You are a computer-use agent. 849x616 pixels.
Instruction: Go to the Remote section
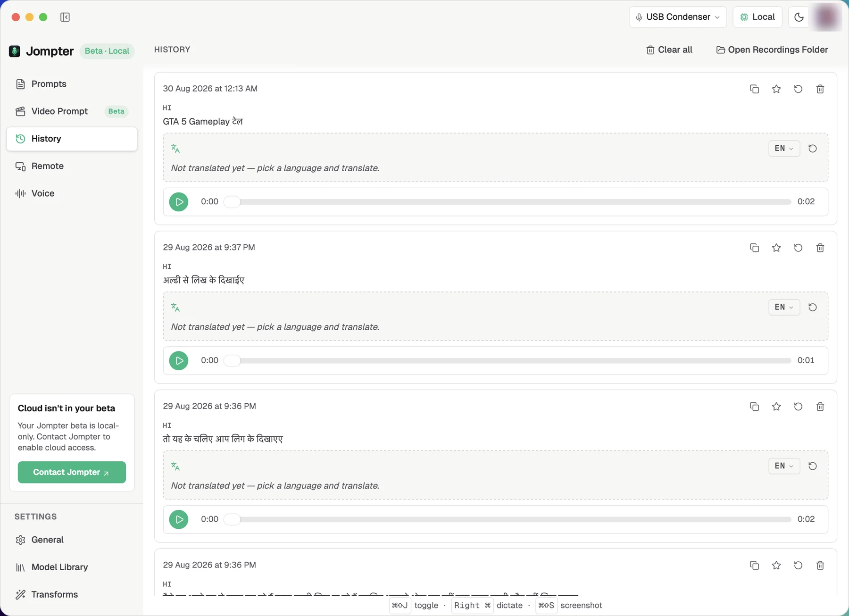pyautogui.click(x=72, y=166)
